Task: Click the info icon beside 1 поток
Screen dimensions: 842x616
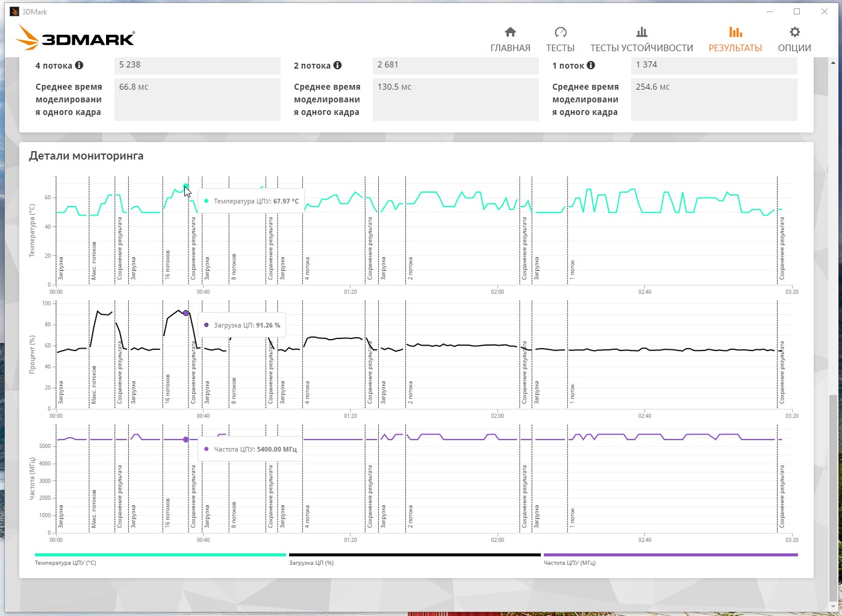Action: 591,65
